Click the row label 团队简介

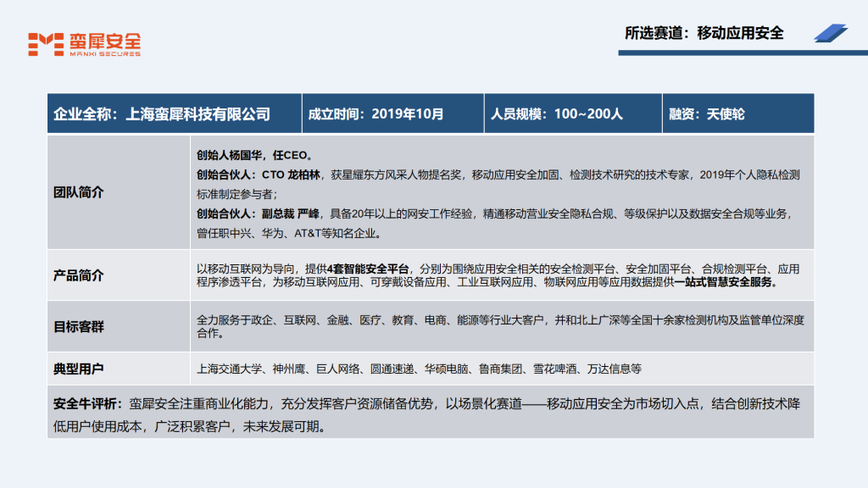pos(78,192)
